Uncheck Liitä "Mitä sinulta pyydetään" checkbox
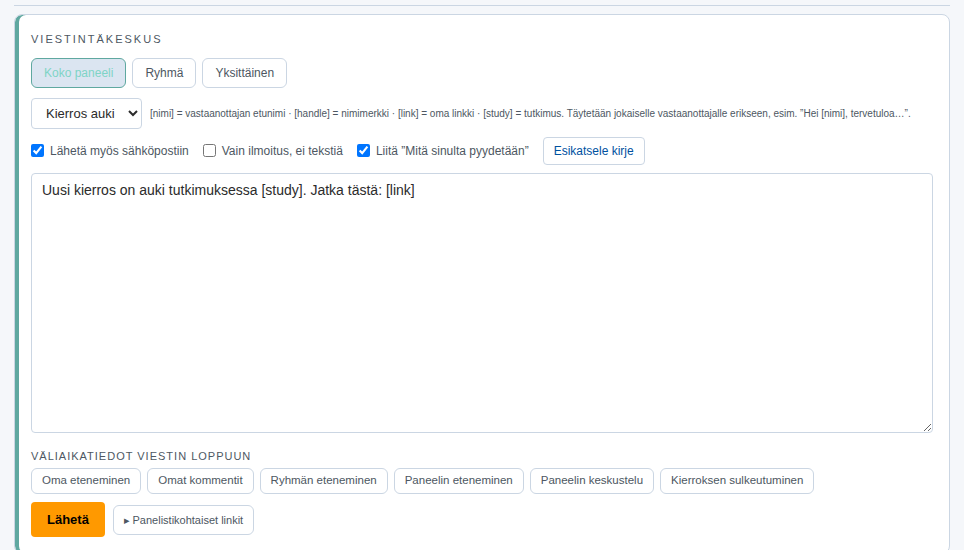964x550 pixels. point(363,151)
